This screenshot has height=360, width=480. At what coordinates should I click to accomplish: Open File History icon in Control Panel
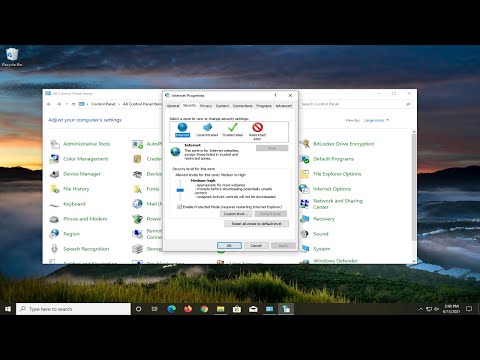tap(55, 189)
